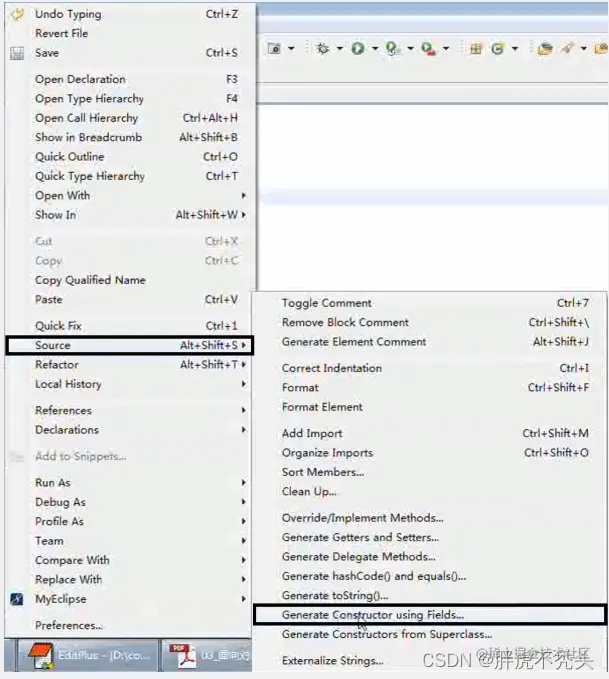Expand the Declarations submenu

point(130,430)
